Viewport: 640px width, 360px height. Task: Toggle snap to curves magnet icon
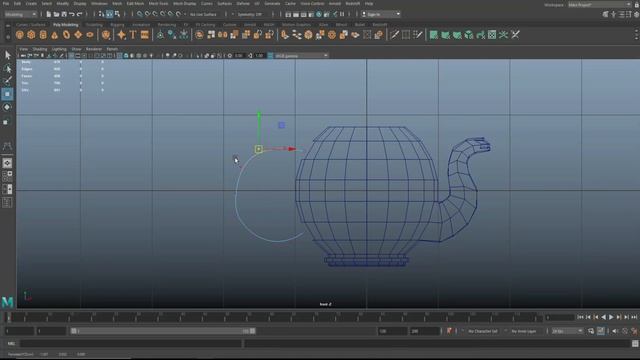tap(147, 14)
